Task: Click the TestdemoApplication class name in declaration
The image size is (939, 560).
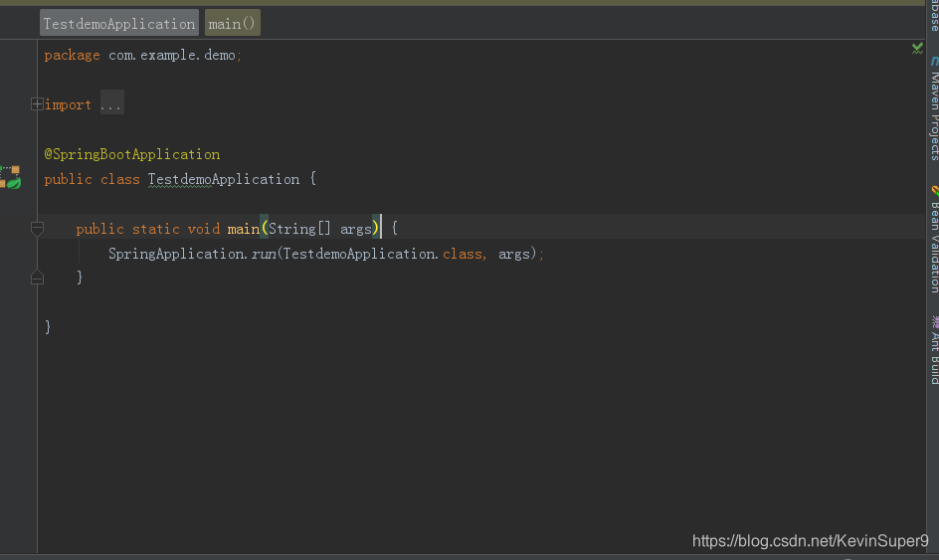Action: click(x=224, y=179)
